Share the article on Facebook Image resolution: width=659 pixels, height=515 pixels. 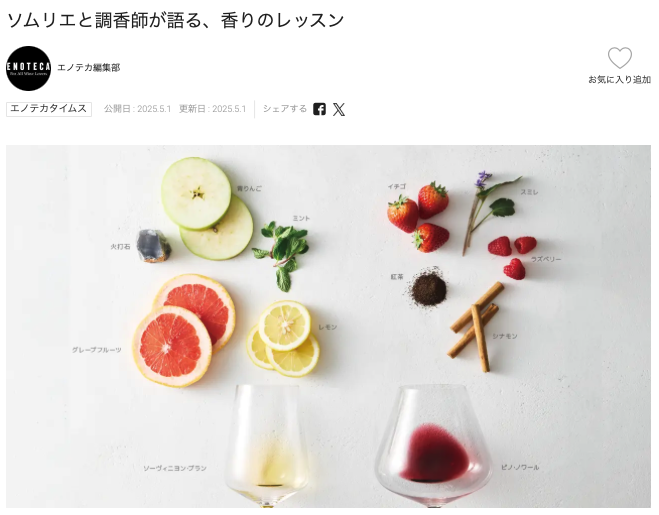pos(319,109)
